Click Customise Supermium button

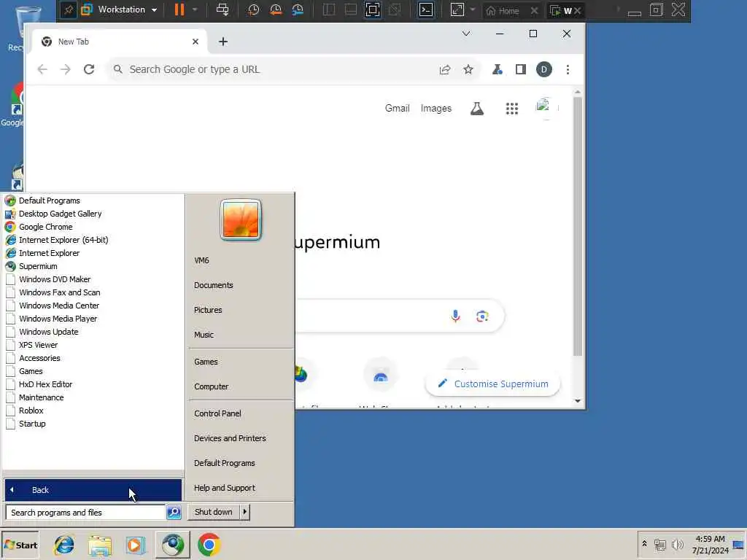[493, 384]
